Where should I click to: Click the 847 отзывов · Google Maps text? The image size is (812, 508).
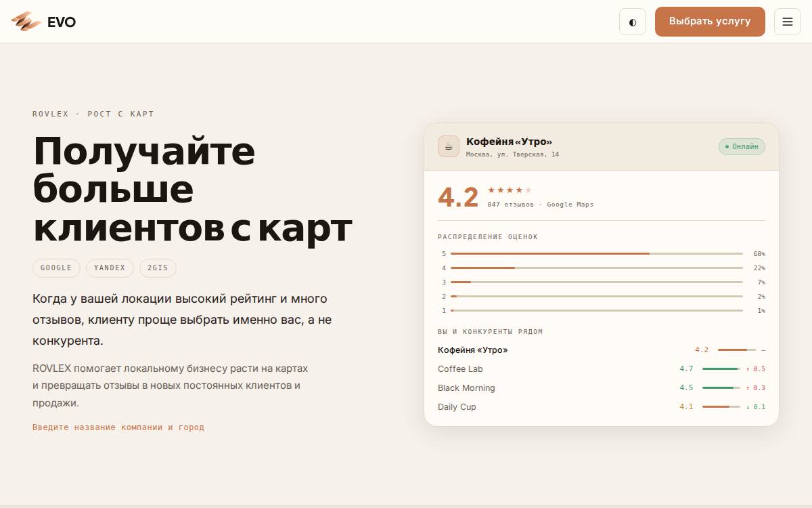pyautogui.click(x=541, y=205)
